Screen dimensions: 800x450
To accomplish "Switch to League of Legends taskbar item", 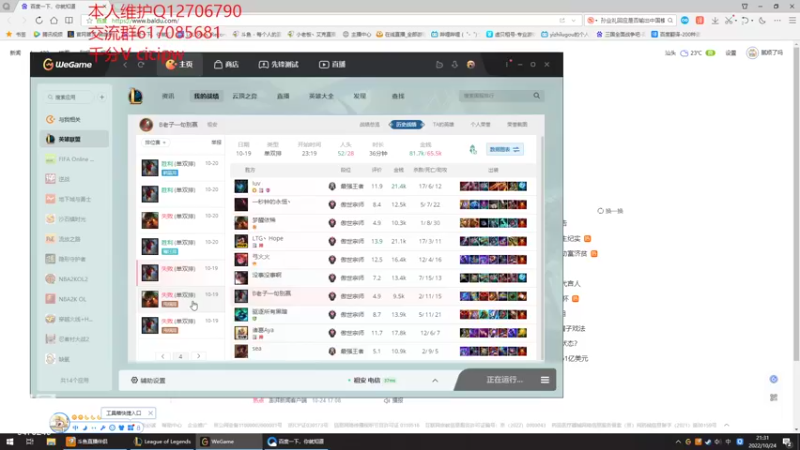I will click(x=162, y=442).
